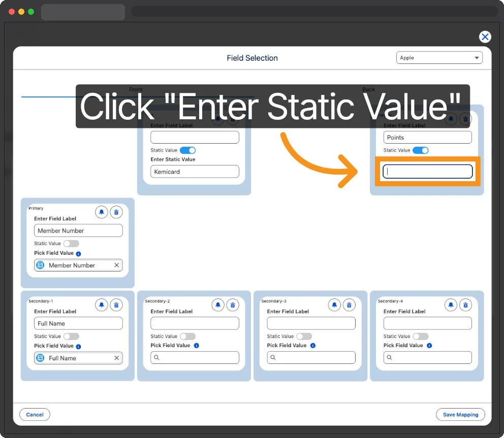Click the Field Selection title text
Image resolution: width=504 pixels, height=438 pixels.
tap(253, 58)
